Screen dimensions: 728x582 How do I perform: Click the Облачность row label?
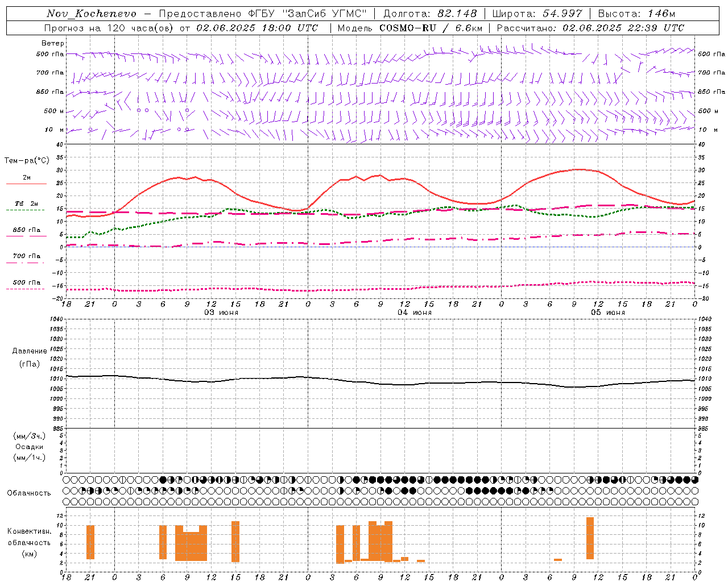[29, 493]
